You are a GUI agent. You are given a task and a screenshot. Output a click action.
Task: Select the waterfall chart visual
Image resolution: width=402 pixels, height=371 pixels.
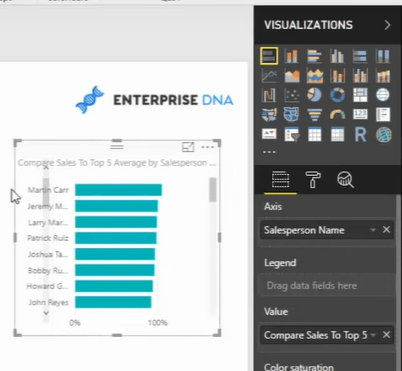pyautogui.click(x=269, y=95)
